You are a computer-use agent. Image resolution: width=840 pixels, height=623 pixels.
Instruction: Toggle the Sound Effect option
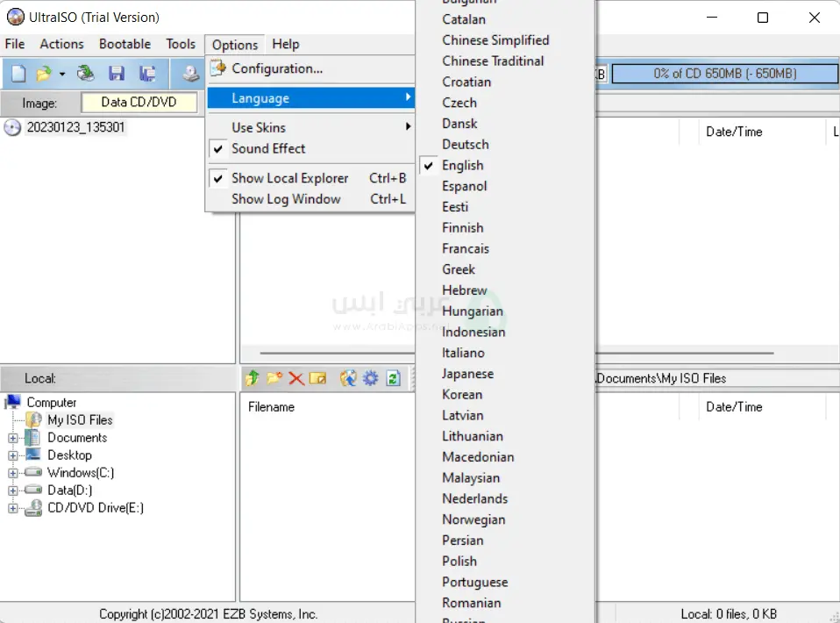[x=268, y=149]
